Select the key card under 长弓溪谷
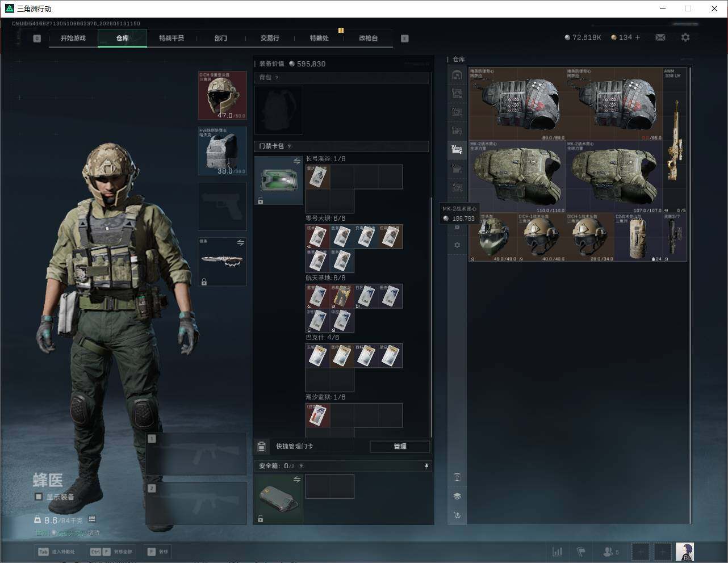728x563 pixels. 318,177
